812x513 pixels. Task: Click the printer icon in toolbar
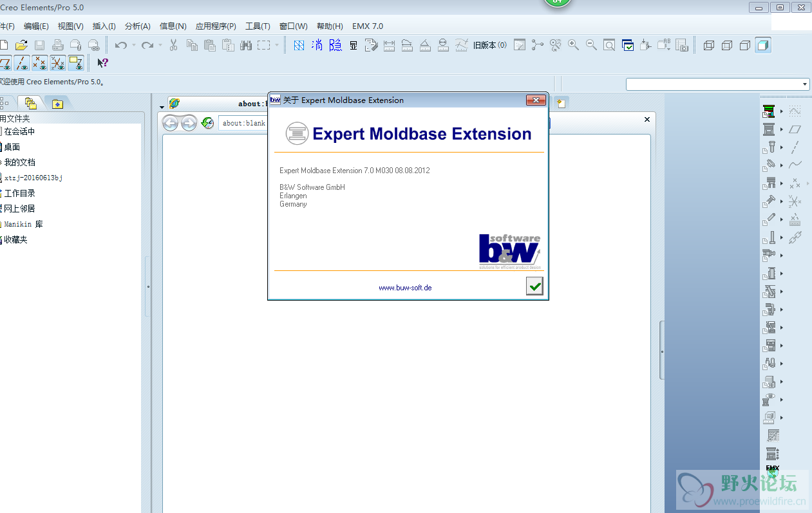pyautogui.click(x=58, y=45)
